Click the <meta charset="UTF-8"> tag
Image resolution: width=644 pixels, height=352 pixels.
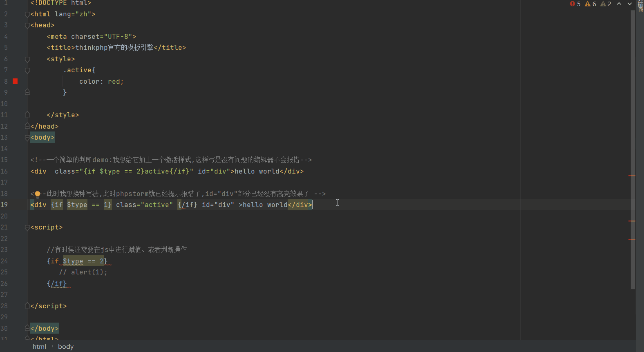92,37
